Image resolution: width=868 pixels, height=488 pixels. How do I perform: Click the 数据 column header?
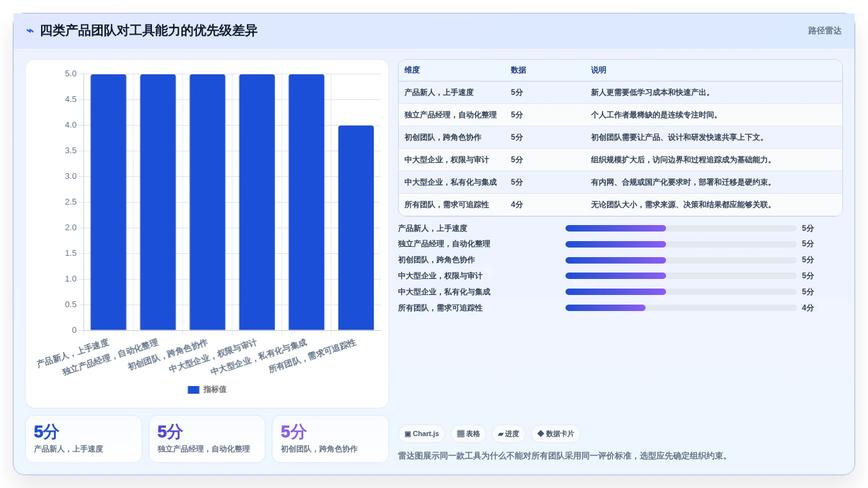click(519, 71)
